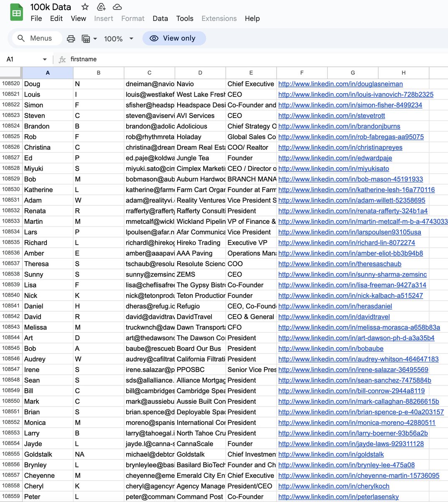Select the cell containing AAA Paving
Image resolution: width=448 pixels, height=502 pixels.
[200, 253]
